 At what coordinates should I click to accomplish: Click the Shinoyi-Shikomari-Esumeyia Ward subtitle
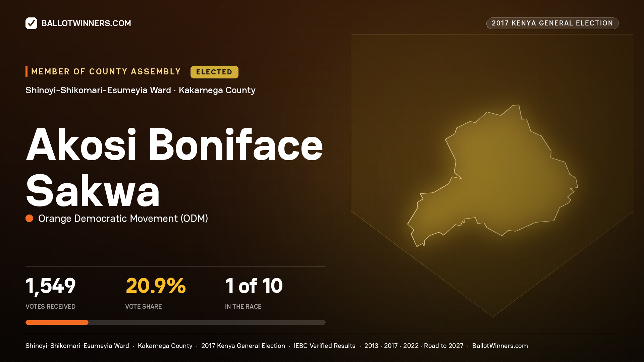tap(98, 90)
